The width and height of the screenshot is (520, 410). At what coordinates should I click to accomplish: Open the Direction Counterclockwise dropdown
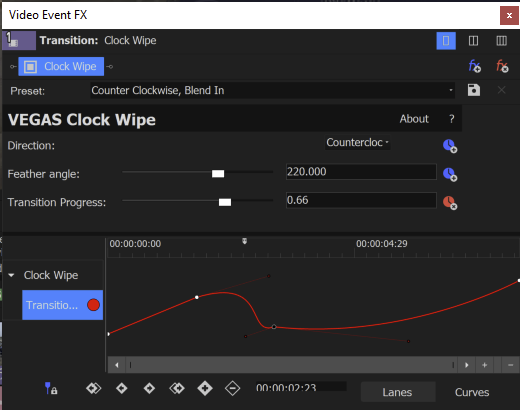pos(358,143)
